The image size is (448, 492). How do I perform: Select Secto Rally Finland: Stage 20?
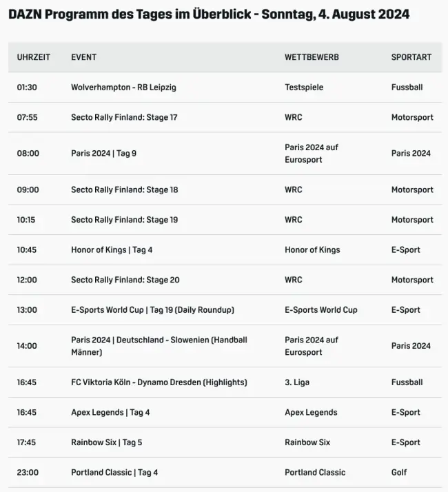(125, 280)
